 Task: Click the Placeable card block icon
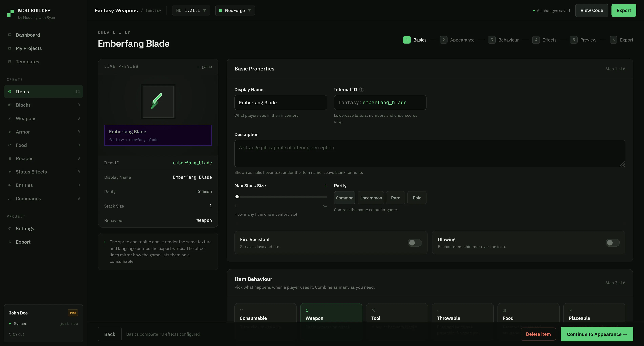[570, 310]
